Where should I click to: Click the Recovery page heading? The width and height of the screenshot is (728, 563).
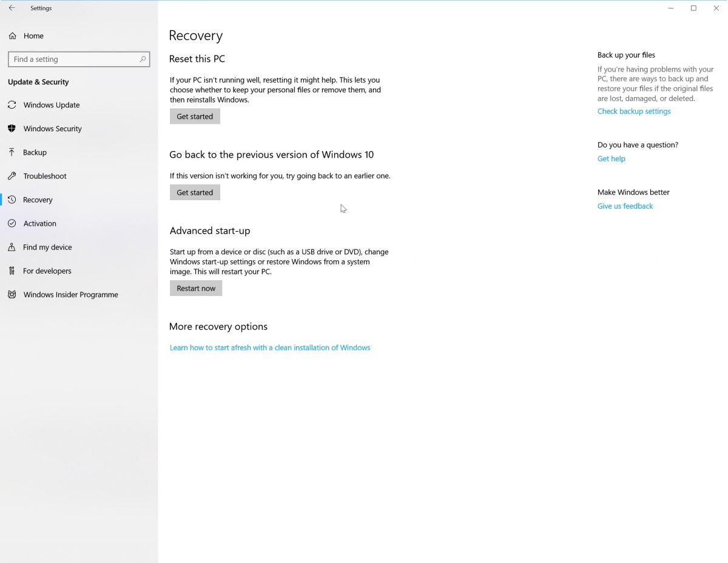click(x=196, y=36)
